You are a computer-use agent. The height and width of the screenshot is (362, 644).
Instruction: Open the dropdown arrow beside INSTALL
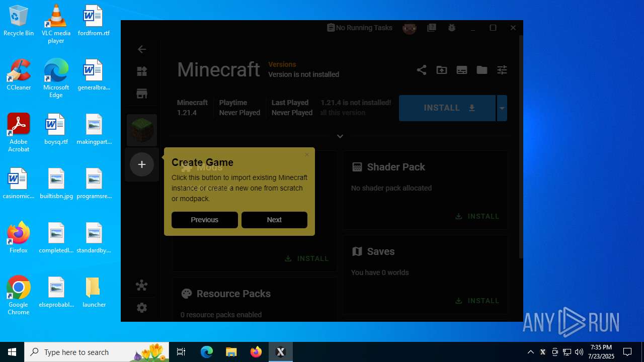click(x=502, y=108)
